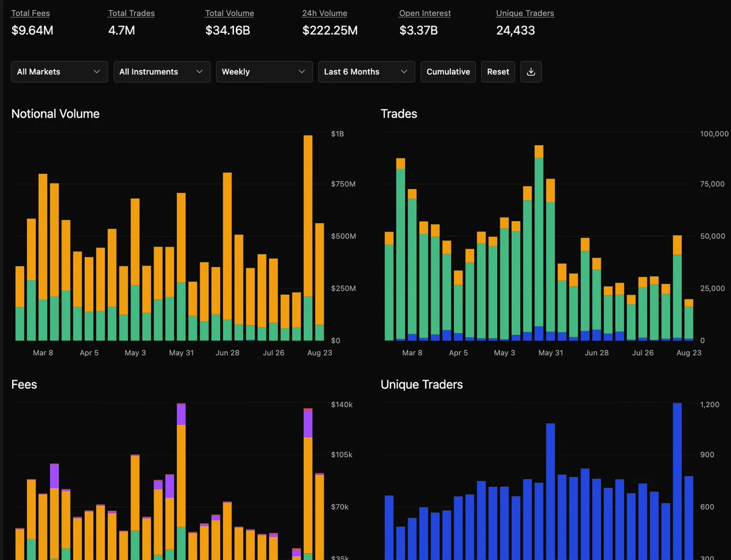Click the 25,000 axis label on Trades chart
Viewport: 731px width, 560px height.
[713, 288]
